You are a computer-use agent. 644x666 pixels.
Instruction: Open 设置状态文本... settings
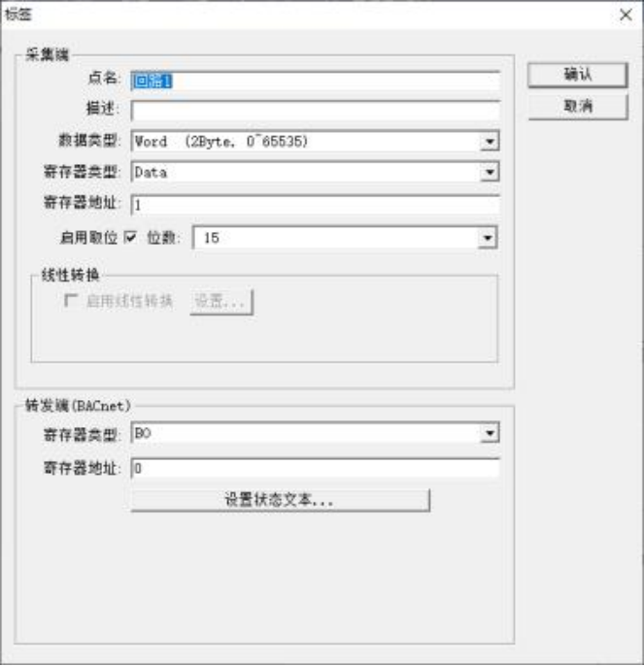click(280, 500)
